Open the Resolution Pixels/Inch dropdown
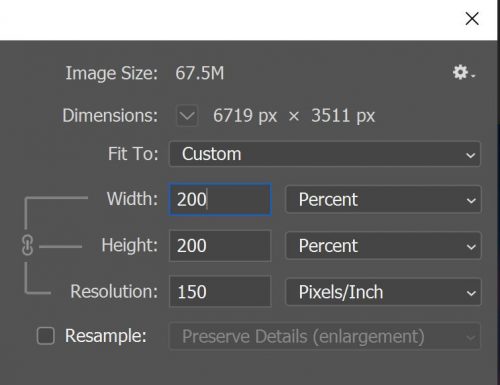Viewport: 500px width, 385px height. (x=383, y=292)
